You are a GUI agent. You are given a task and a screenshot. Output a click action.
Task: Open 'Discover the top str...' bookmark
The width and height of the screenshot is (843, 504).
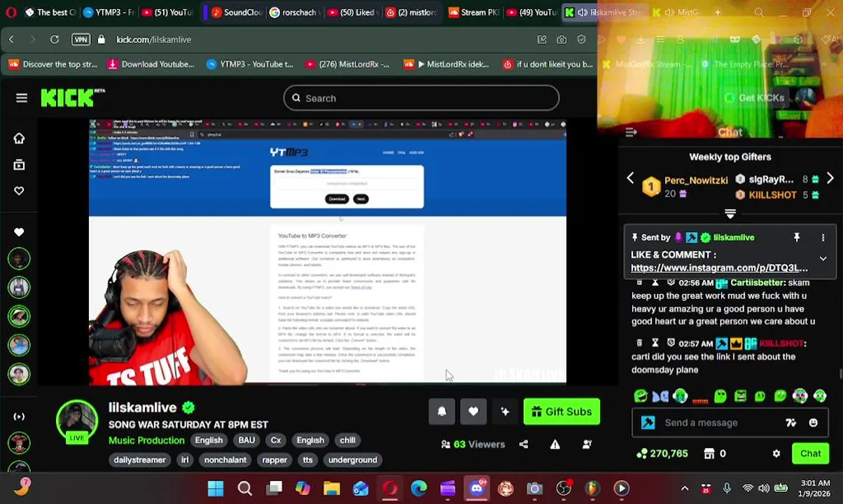point(53,64)
